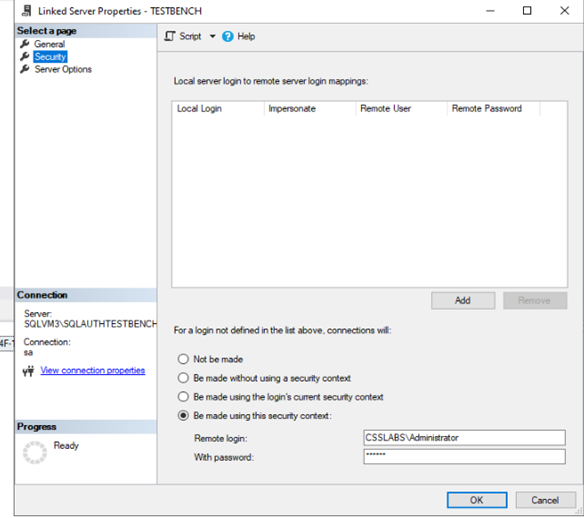
Task: Open the Server Options page
Action: (x=63, y=69)
